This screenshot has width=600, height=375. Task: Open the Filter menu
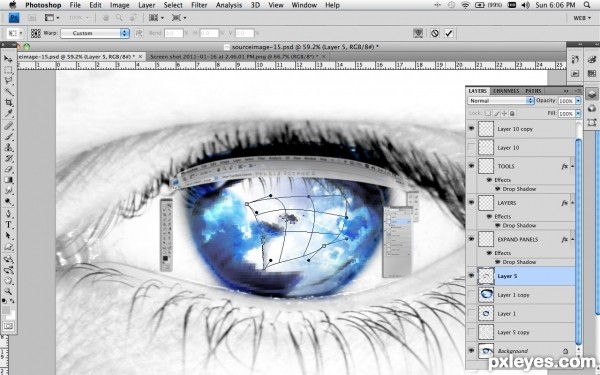click(199, 5)
